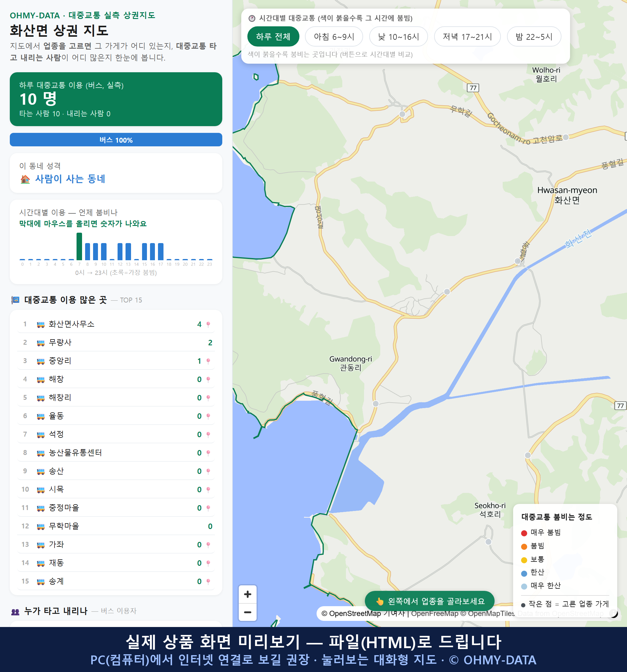Click the route 77 shield near Wolho-ri
627x672 pixels.
pyautogui.click(x=473, y=88)
